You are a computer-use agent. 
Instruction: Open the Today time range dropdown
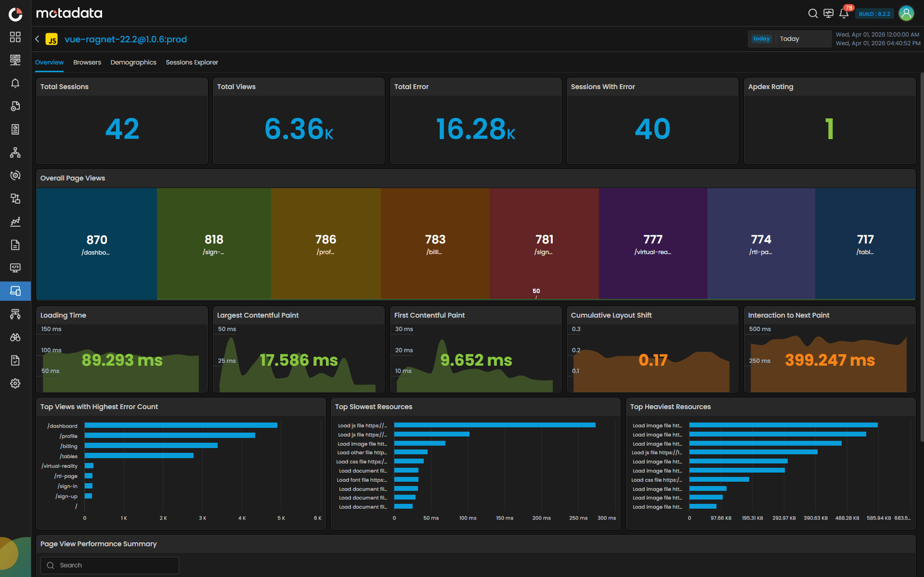790,39
